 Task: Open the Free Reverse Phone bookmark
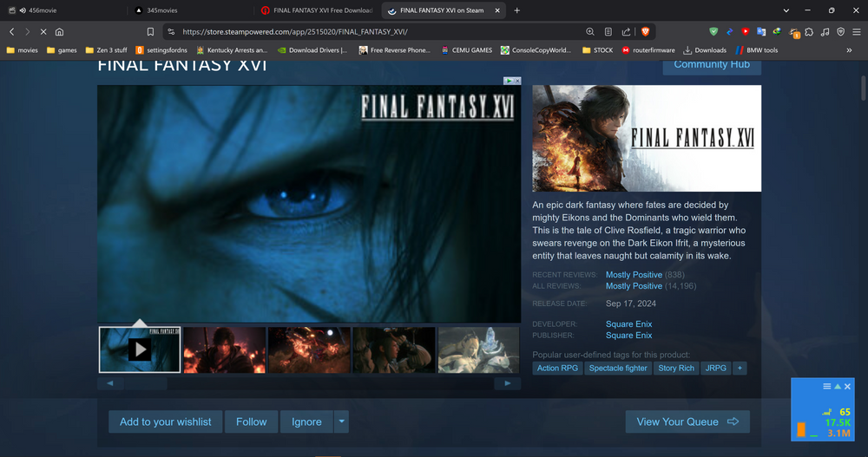pos(395,50)
